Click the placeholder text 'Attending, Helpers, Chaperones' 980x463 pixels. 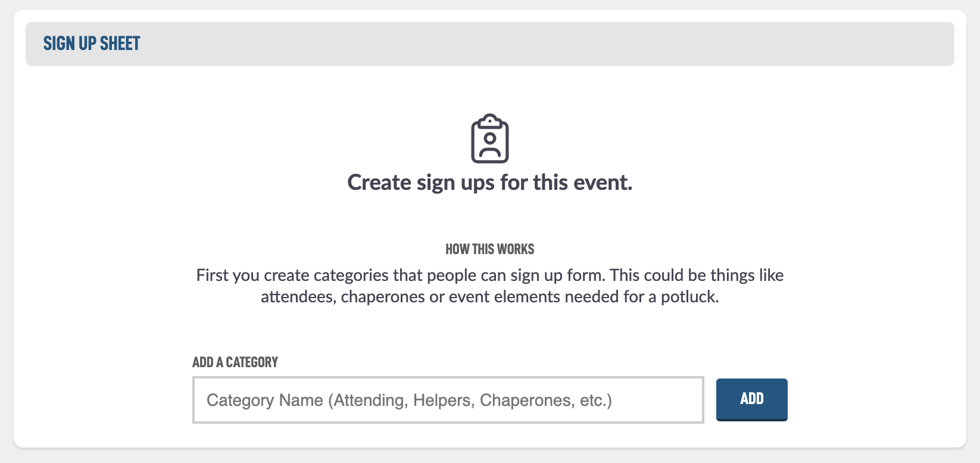(x=455, y=400)
